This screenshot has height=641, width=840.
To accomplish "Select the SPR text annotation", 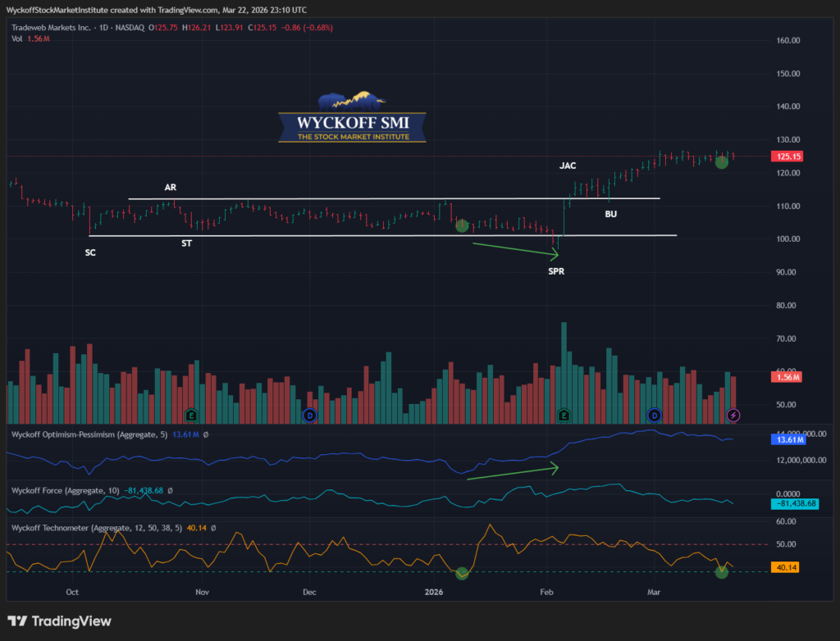I will click(x=555, y=270).
